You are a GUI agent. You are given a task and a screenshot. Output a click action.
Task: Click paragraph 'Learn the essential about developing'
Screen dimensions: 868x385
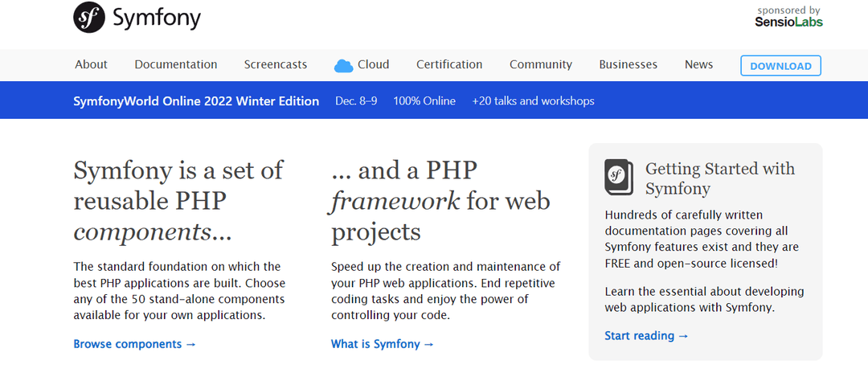pos(704,299)
